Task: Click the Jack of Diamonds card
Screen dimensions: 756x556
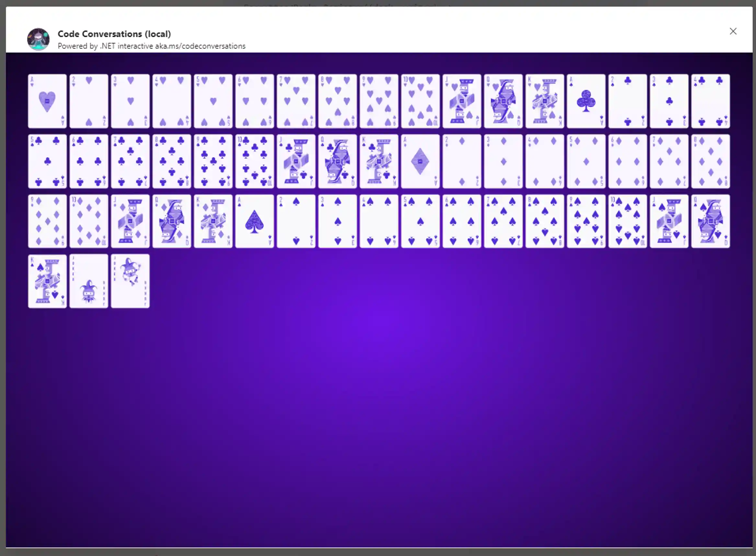Action: (130, 221)
